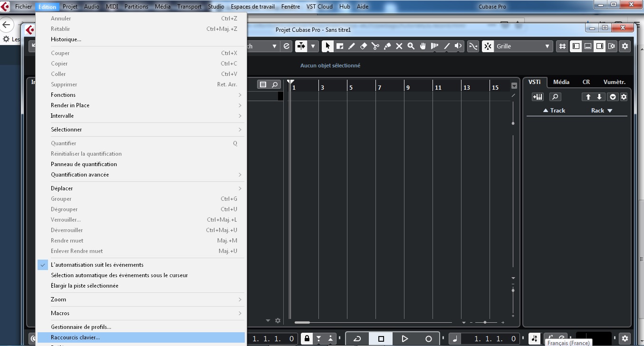Toggle the Cycle loop button

[357, 338]
